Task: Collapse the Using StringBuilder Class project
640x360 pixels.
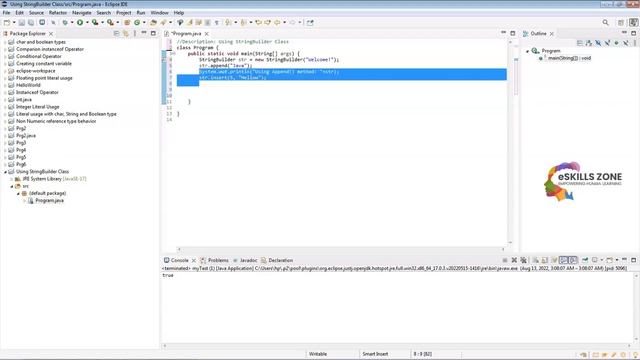Action: [x=5, y=172]
